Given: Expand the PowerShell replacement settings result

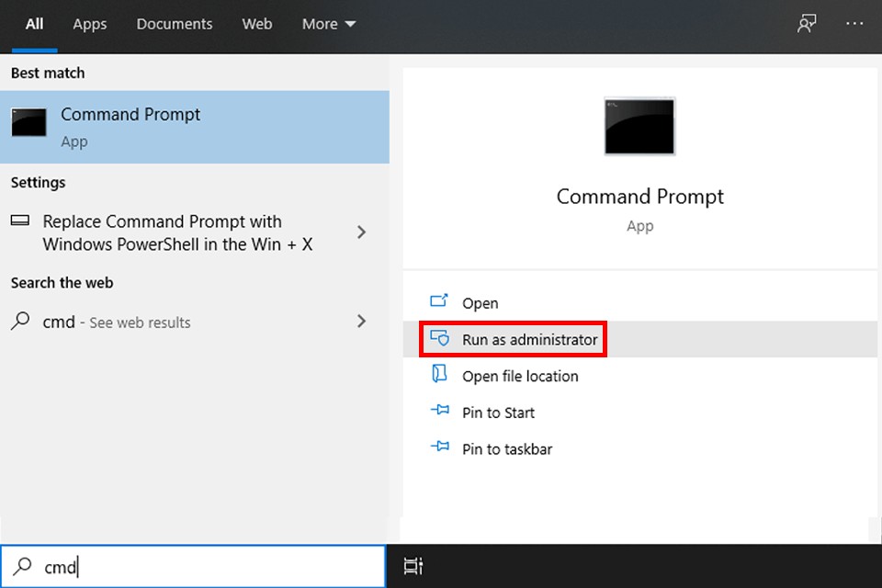Looking at the screenshot, I should [360, 232].
